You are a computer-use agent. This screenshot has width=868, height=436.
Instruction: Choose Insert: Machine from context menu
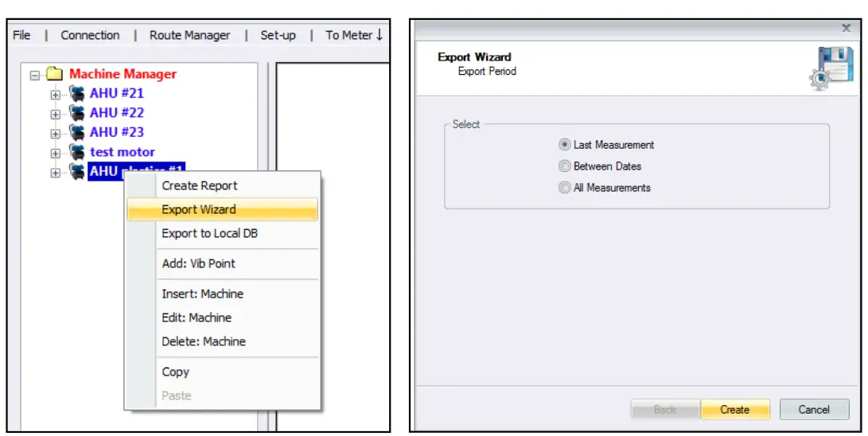coord(223,294)
